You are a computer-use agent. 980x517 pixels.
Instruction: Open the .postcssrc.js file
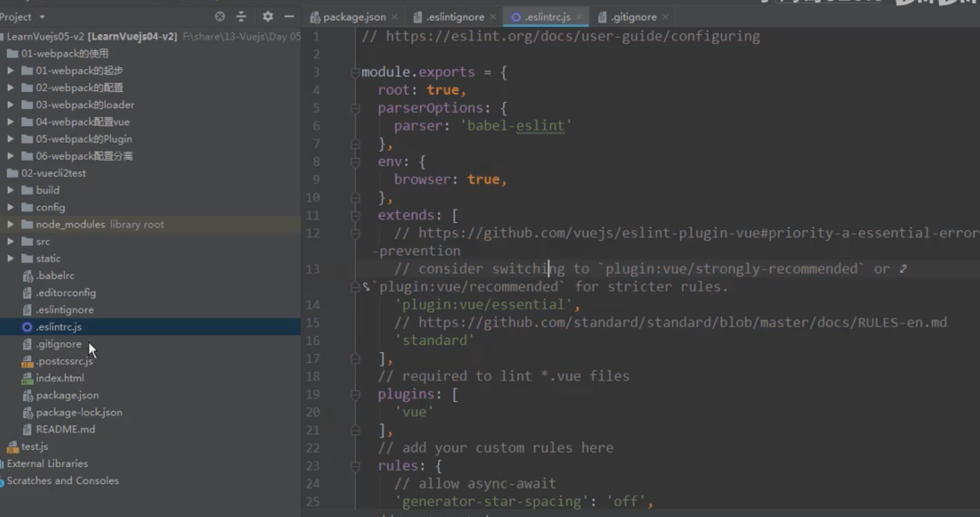(x=64, y=361)
